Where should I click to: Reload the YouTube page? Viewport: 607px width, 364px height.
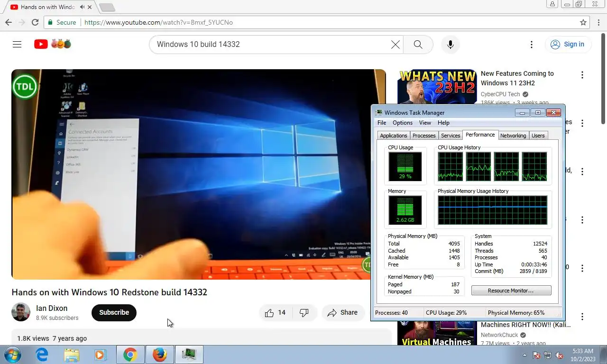(35, 22)
